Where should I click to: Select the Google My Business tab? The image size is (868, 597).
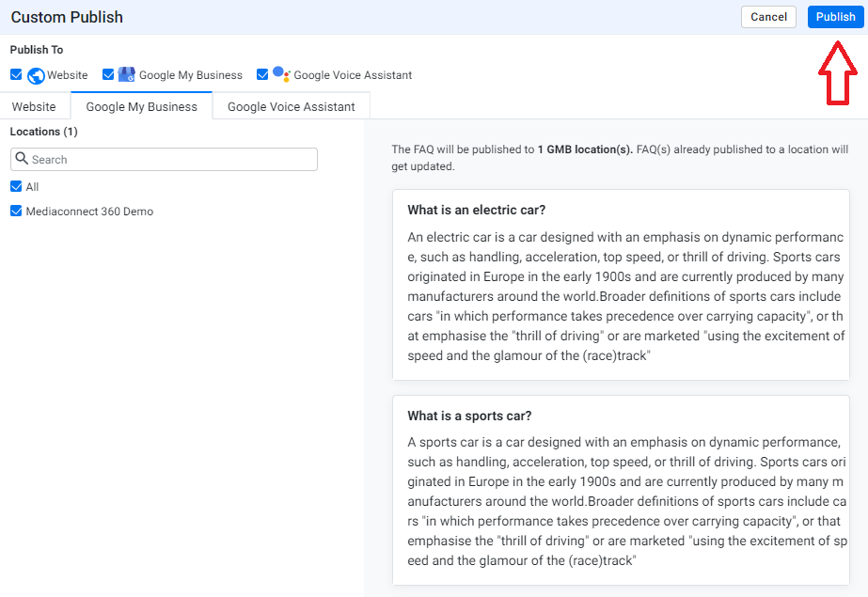tap(142, 107)
